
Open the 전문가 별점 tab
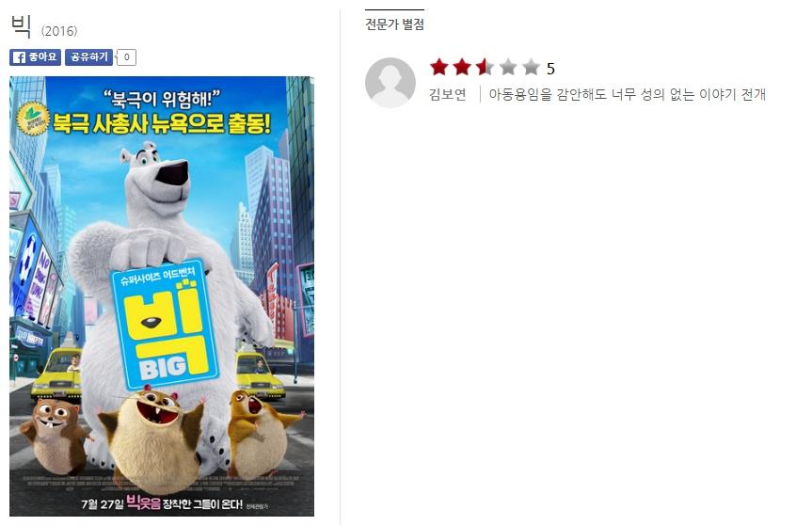pyautogui.click(x=394, y=24)
